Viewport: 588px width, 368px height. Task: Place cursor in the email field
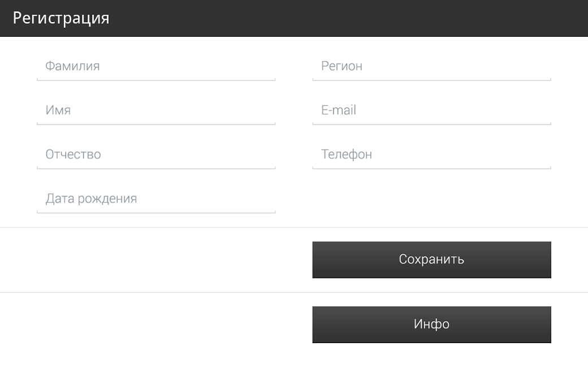point(431,110)
